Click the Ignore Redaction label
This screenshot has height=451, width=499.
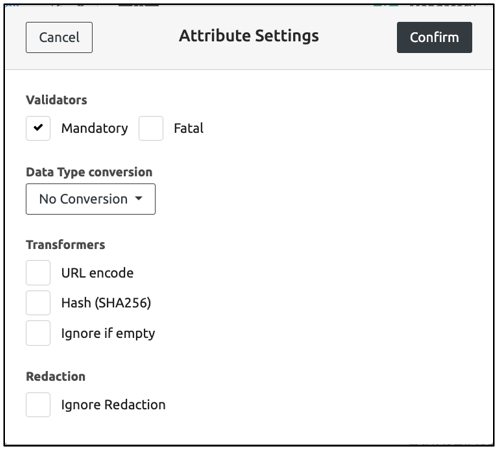tap(113, 405)
